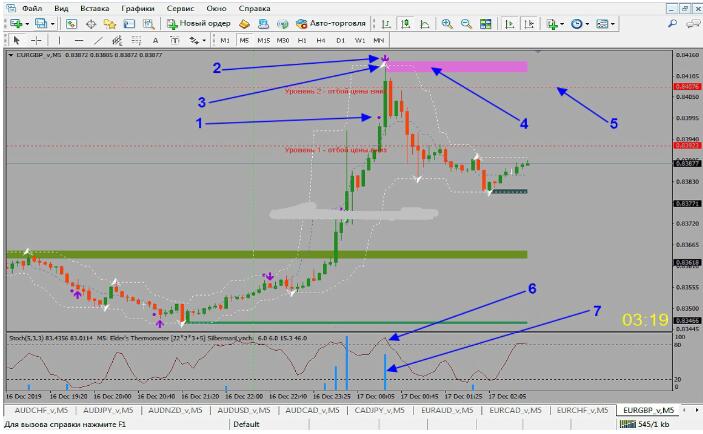Open the Periods clock icon
This screenshot has width=703, height=434.
tap(577, 24)
